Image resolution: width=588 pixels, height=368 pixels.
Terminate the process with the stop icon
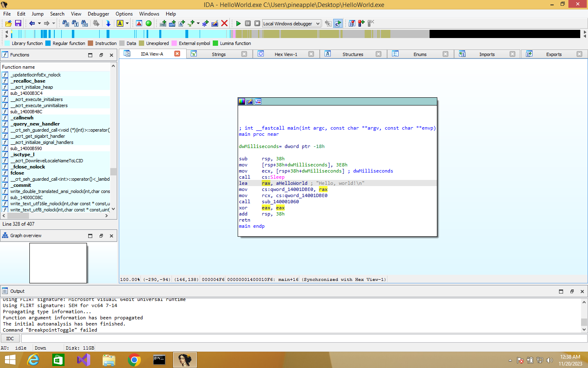(257, 23)
